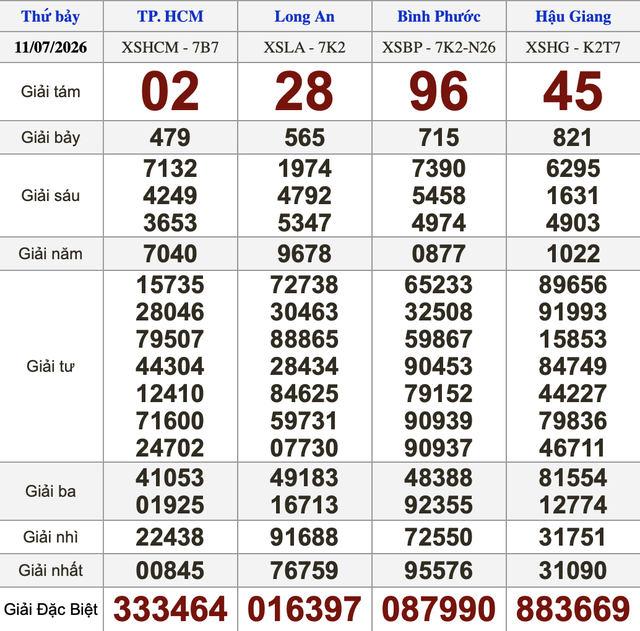The image size is (640, 631).
Task: Click the special prize 333464
Action: coord(170,609)
